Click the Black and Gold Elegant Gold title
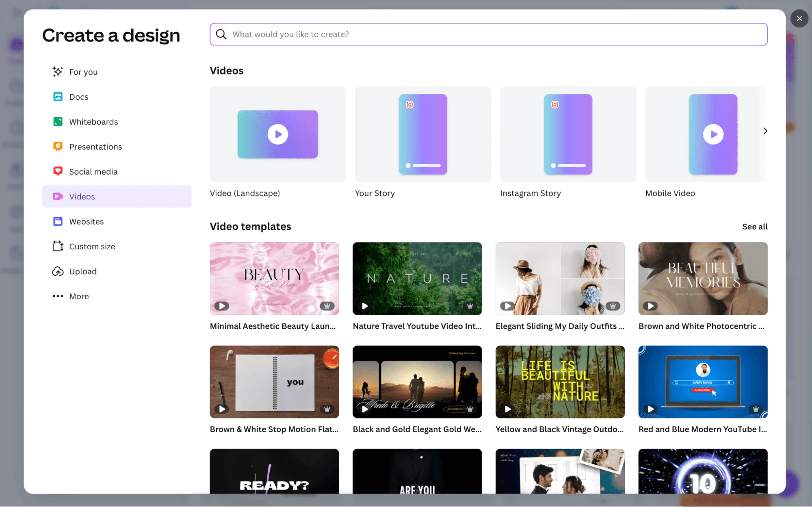The width and height of the screenshot is (812, 507). point(417,429)
